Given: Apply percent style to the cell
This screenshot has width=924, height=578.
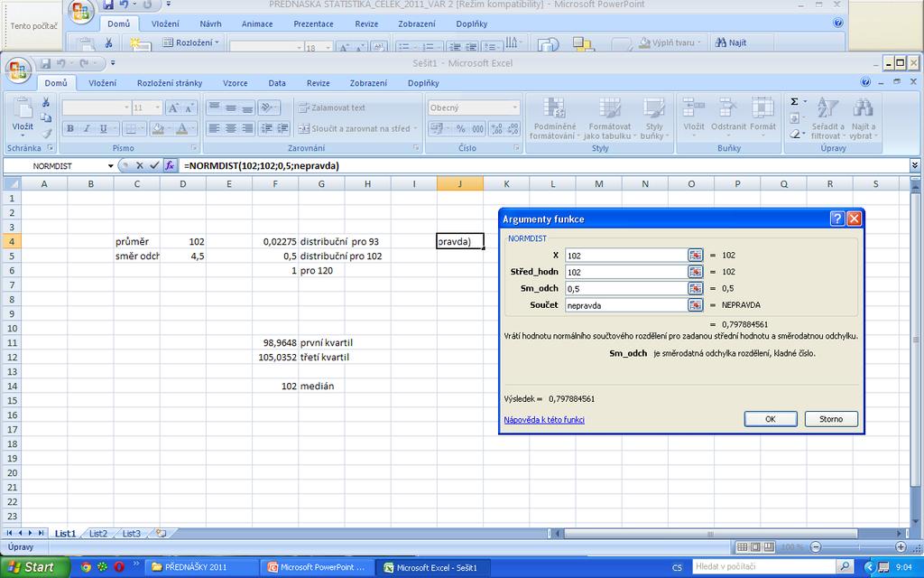Looking at the screenshot, I should (x=461, y=128).
